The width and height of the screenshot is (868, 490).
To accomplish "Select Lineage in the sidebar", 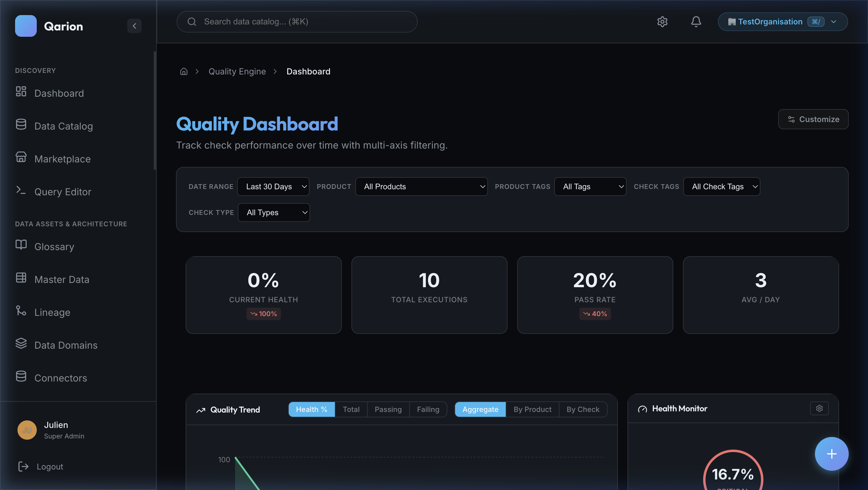I will (x=52, y=312).
